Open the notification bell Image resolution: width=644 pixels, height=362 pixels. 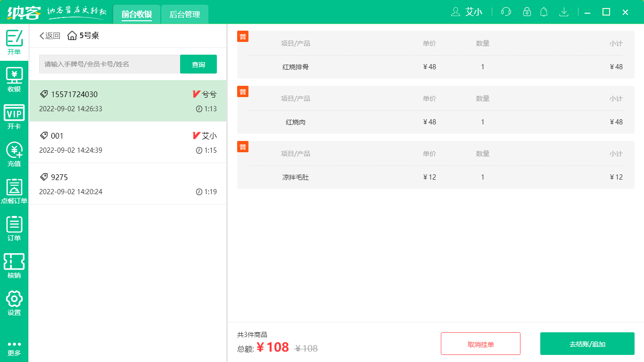coord(544,12)
